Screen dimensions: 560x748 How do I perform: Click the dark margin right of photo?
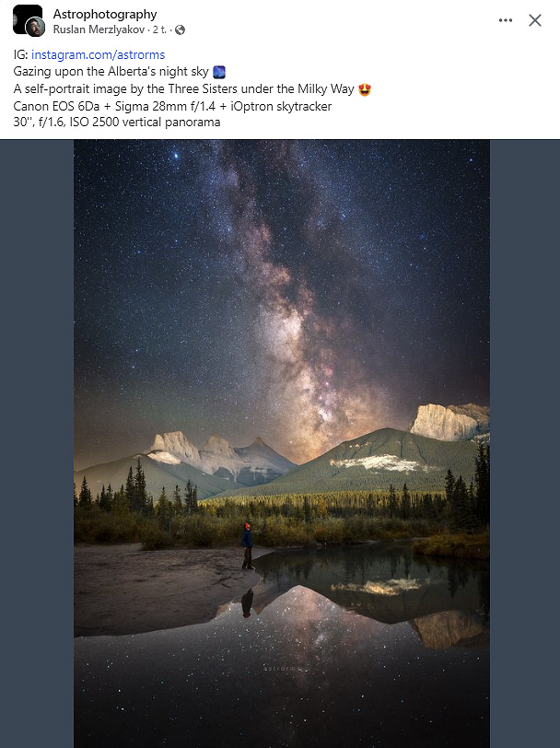click(525, 444)
